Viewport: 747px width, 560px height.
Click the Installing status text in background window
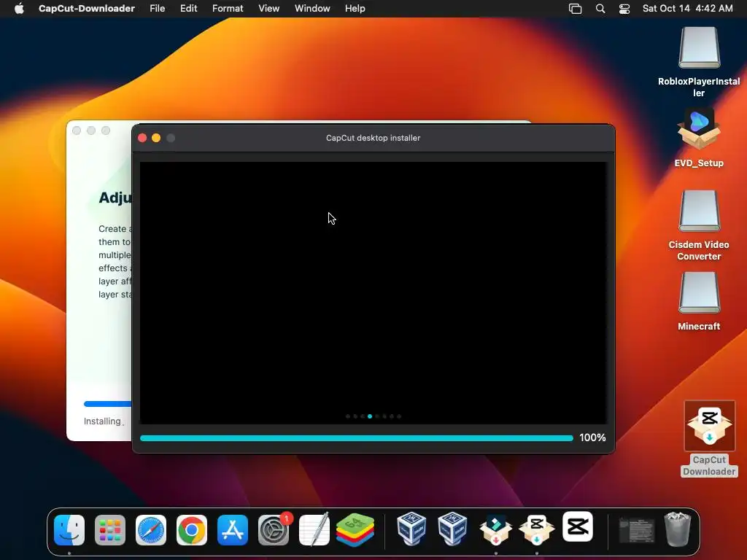[x=104, y=421]
